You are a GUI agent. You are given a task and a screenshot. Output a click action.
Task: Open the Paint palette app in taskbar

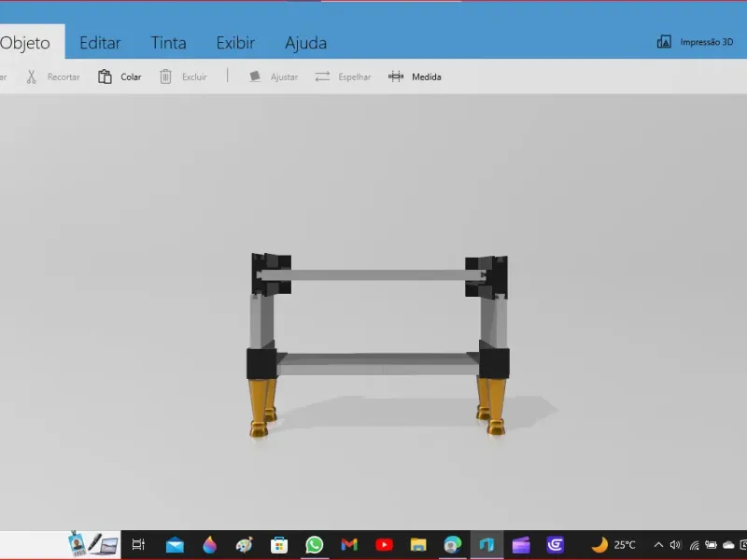245,545
